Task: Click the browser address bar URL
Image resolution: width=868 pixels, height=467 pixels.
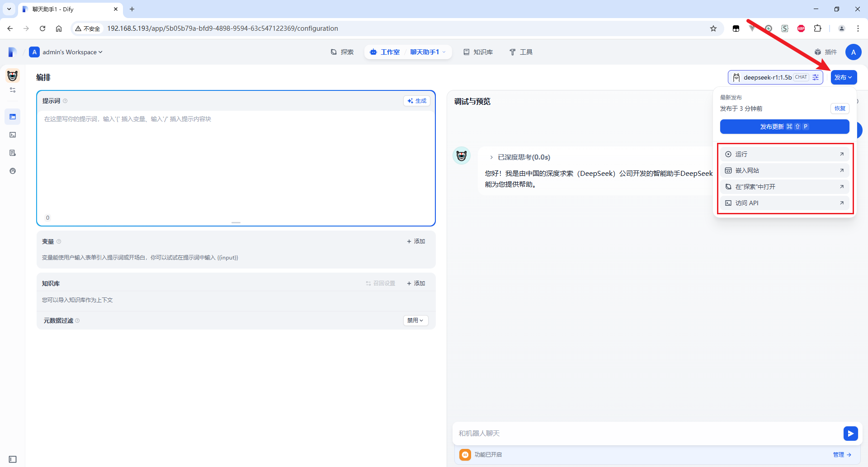Action: coord(222,28)
